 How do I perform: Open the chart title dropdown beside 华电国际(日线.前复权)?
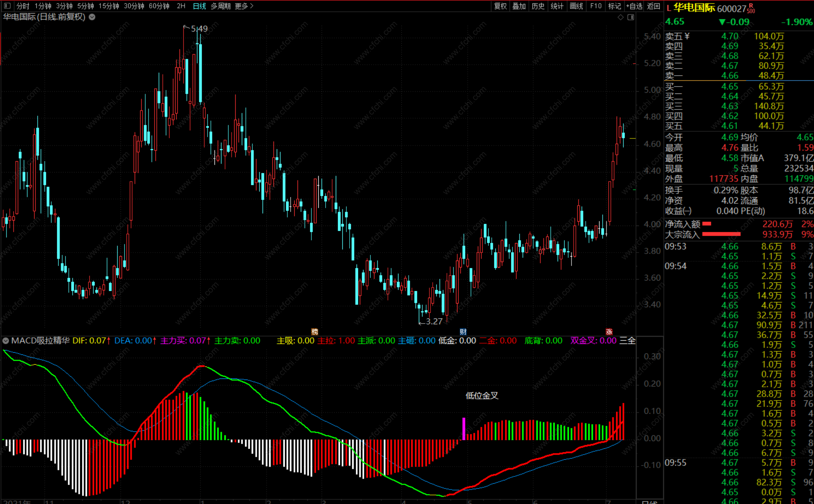point(92,17)
